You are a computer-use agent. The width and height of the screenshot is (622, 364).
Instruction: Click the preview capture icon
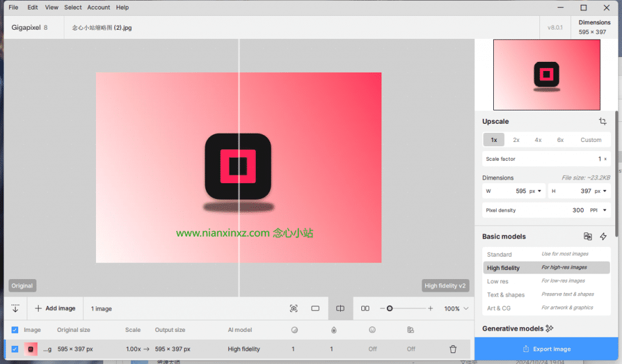293,309
